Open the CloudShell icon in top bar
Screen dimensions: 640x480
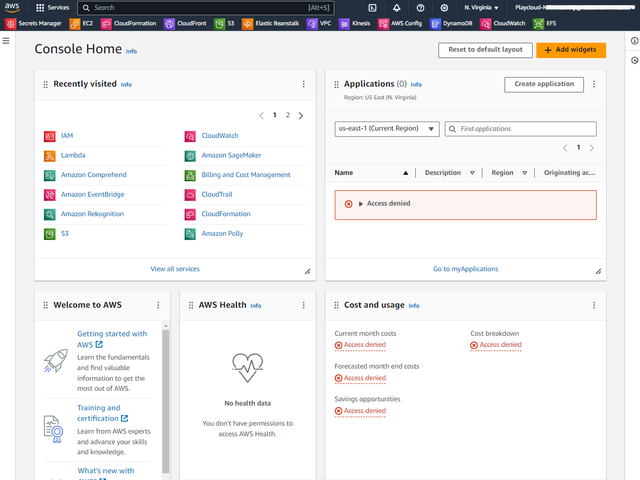[372, 7]
